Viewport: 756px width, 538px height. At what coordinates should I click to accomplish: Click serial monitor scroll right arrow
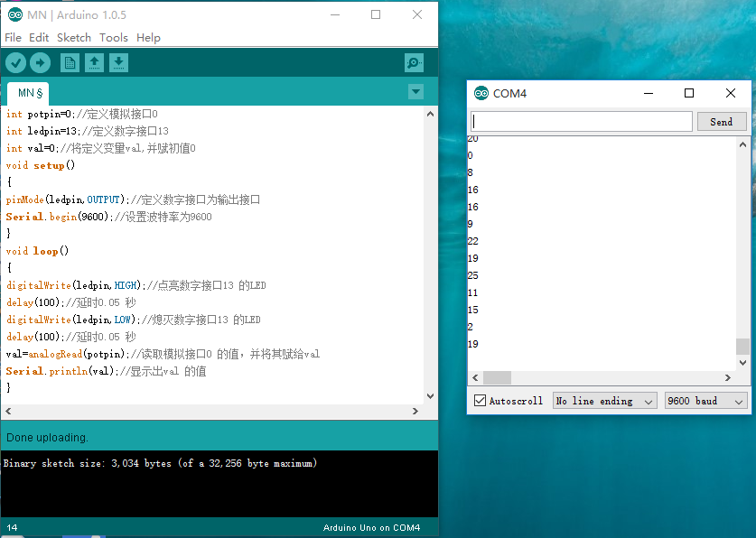(728, 377)
